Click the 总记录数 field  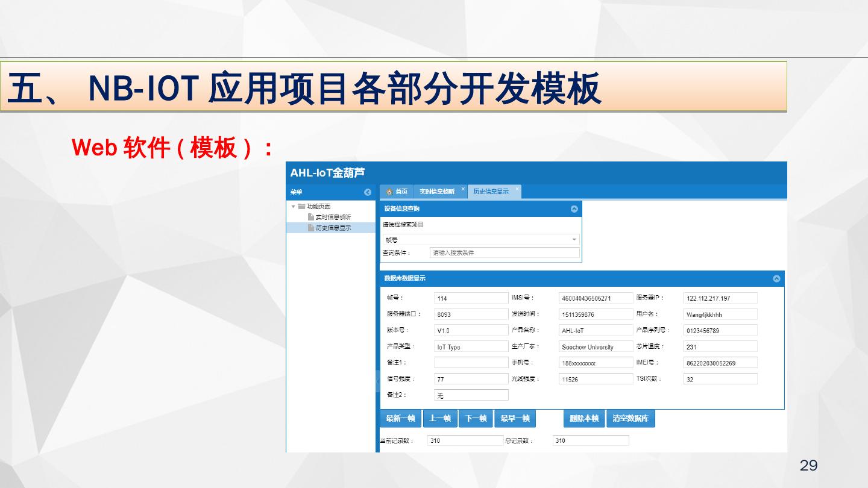pyautogui.click(x=591, y=440)
